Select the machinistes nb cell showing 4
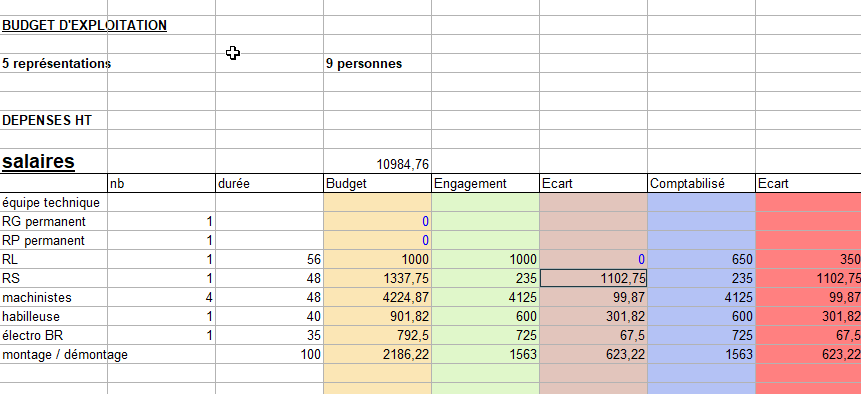Image resolution: width=861 pixels, height=394 pixels. tap(161, 297)
